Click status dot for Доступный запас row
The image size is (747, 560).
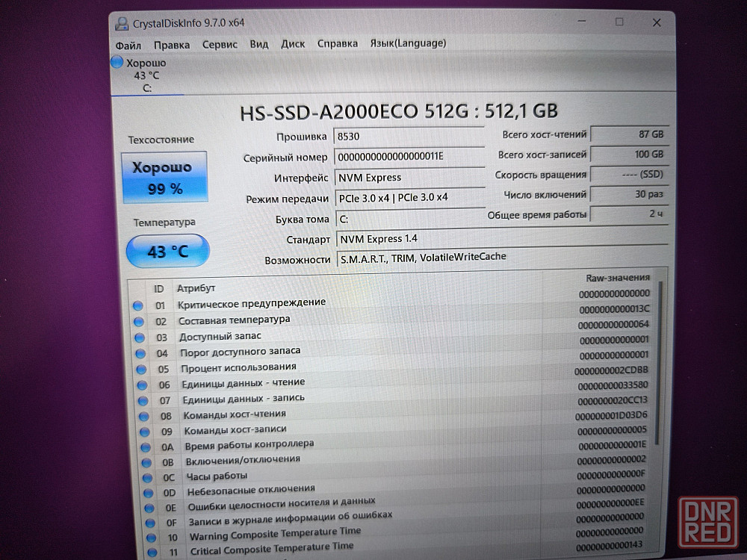[140, 337]
